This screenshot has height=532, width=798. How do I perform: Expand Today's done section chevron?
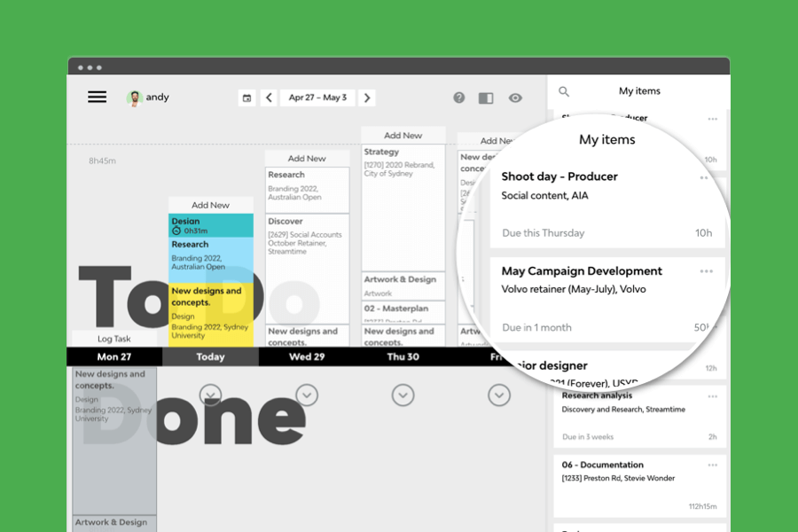point(210,395)
